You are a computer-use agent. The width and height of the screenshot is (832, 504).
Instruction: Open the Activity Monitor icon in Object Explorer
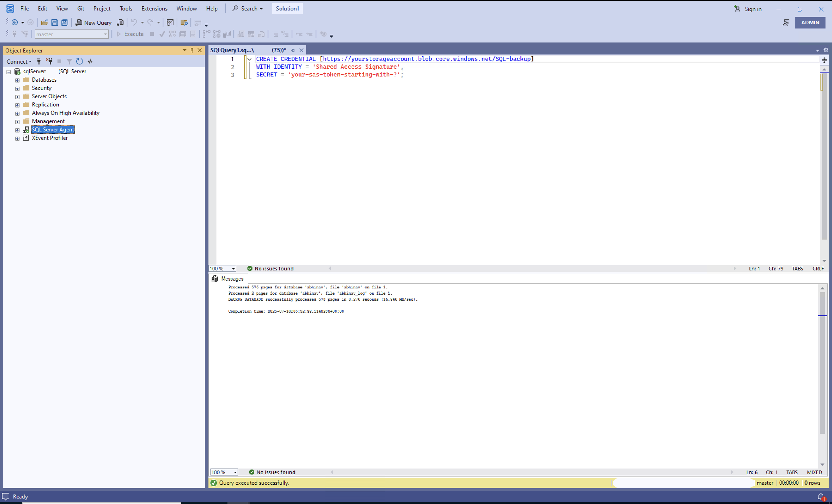click(90, 61)
